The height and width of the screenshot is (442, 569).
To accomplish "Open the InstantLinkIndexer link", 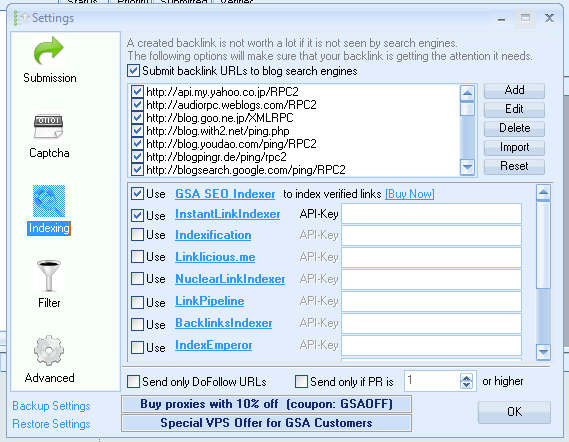I will click(x=228, y=214).
